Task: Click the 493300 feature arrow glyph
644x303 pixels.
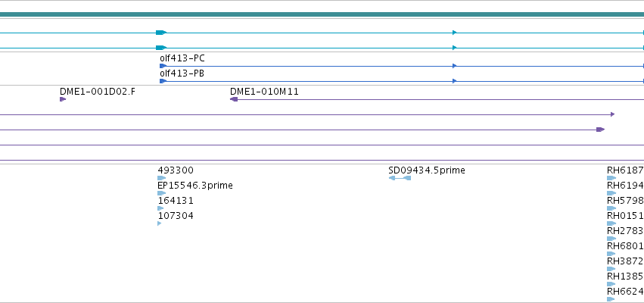Action: 162,178
